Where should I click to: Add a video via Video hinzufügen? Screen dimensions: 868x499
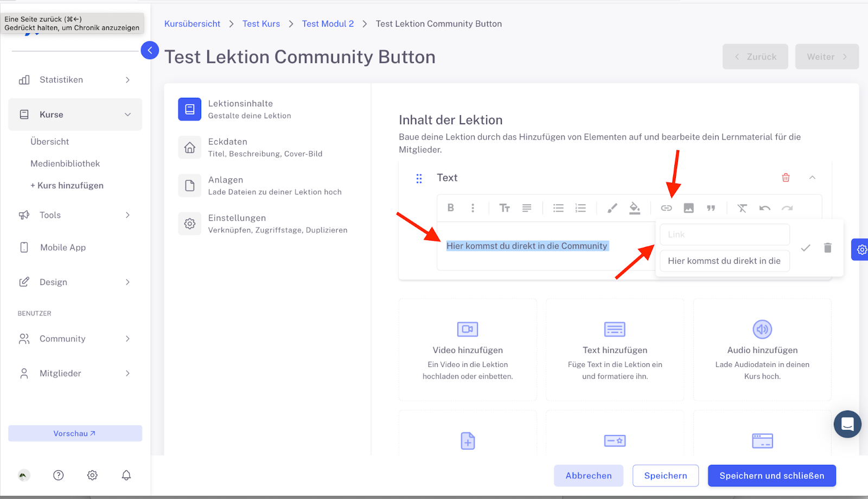pyautogui.click(x=468, y=350)
